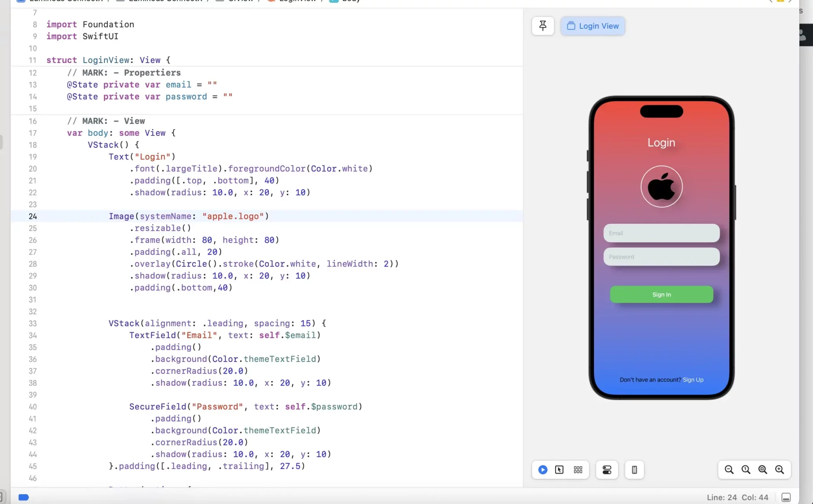Click .cornerRadius(20.0) on line 37
This screenshot has height=504, width=813.
pos(199,371)
